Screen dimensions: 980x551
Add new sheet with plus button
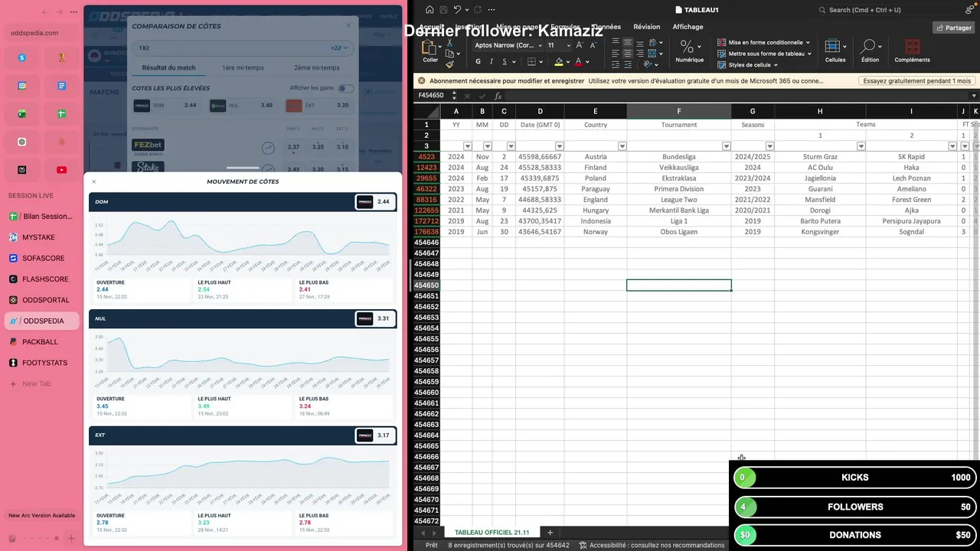[x=549, y=533]
